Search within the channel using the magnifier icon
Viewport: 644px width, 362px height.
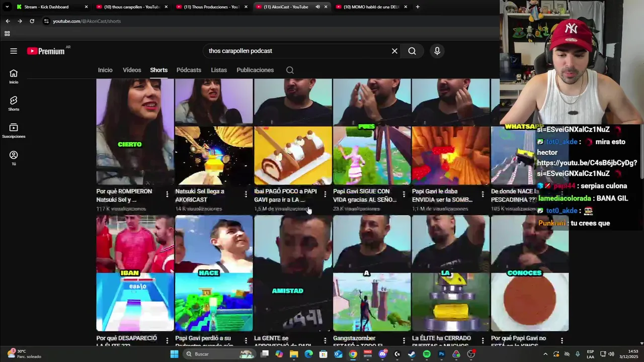290,70
